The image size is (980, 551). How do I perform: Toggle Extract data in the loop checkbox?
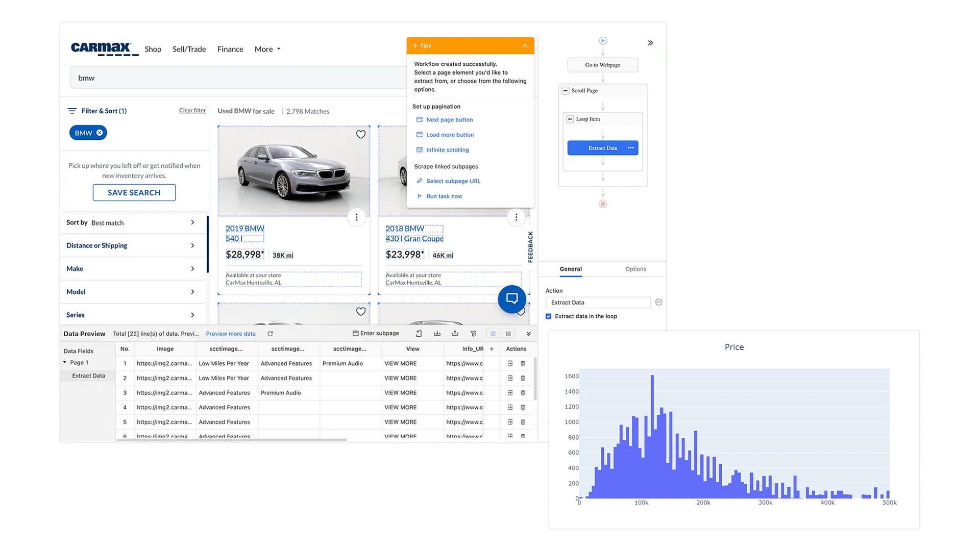pyautogui.click(x=549, y=316)
